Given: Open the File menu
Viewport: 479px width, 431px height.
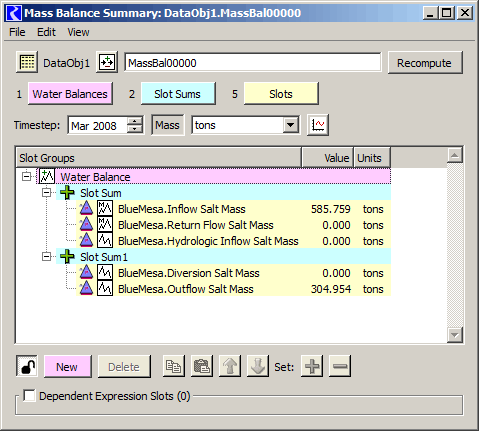Looking at the screenshot, I should [17, 32].
